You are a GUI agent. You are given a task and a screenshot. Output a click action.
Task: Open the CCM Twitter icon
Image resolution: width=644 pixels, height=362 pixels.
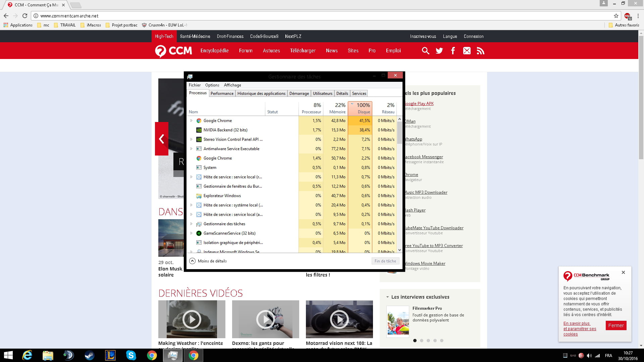(439, 51)
